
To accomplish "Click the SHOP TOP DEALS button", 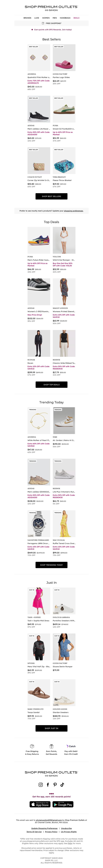I will pos(51,384).
